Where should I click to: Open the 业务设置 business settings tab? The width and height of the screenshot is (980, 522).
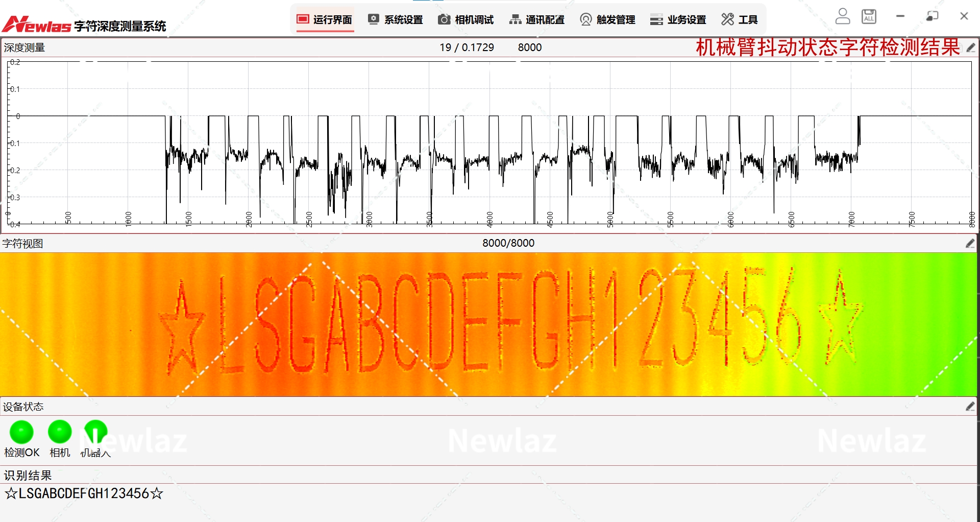point(678,20)
